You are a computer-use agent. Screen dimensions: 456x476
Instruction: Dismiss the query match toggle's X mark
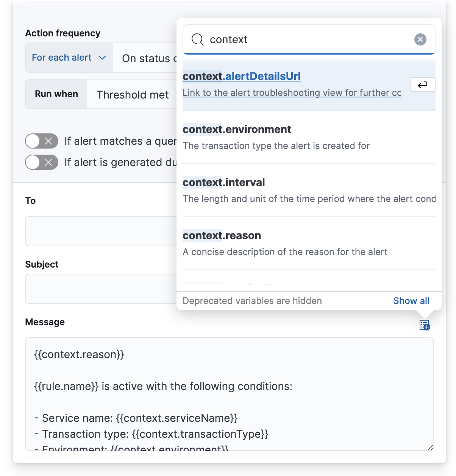[48, 141]
